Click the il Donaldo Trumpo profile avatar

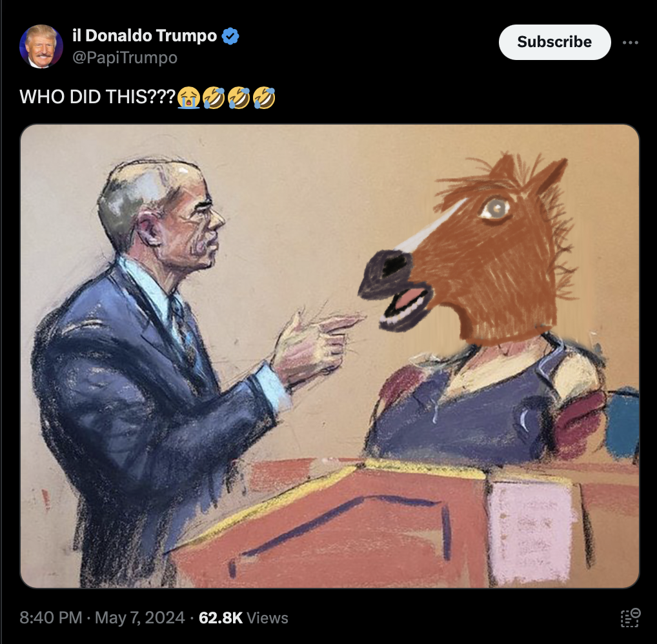pyautogui.click(x=41, y=46)
